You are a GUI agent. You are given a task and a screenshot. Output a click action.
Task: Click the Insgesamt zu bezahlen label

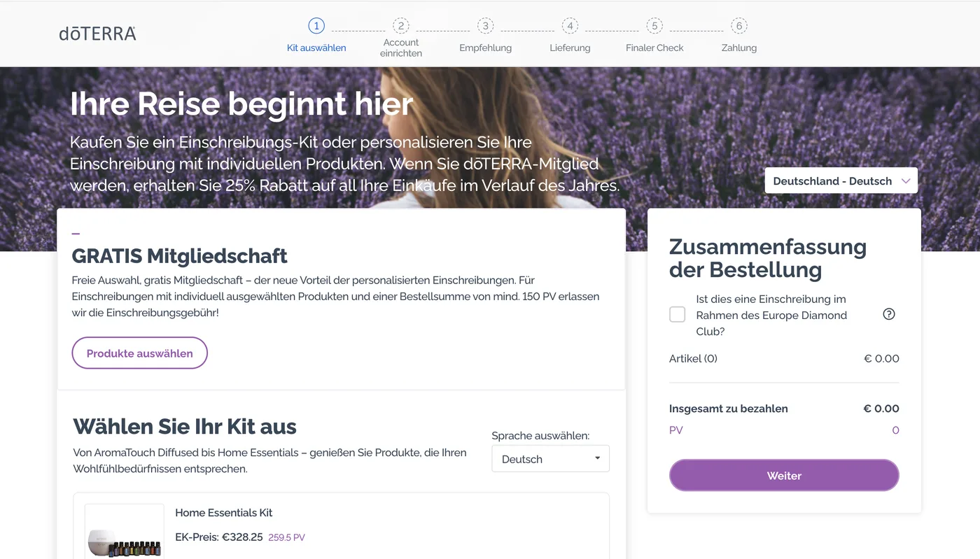729,409
